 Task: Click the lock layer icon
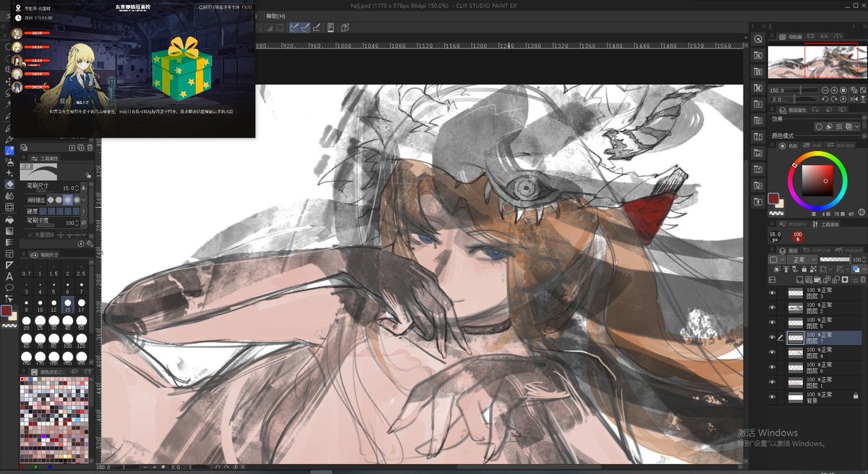pyautogui.click(x=804, y=269)
